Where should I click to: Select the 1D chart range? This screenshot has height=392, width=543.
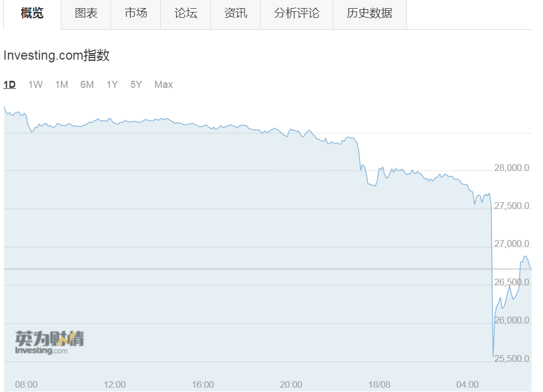pos(10,85)
